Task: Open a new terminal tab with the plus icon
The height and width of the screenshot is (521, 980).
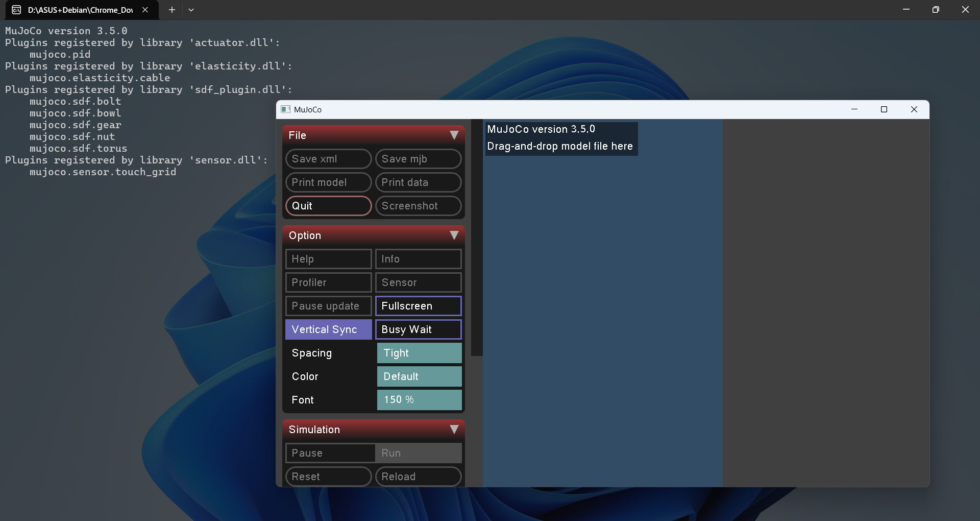Action: 171,10
